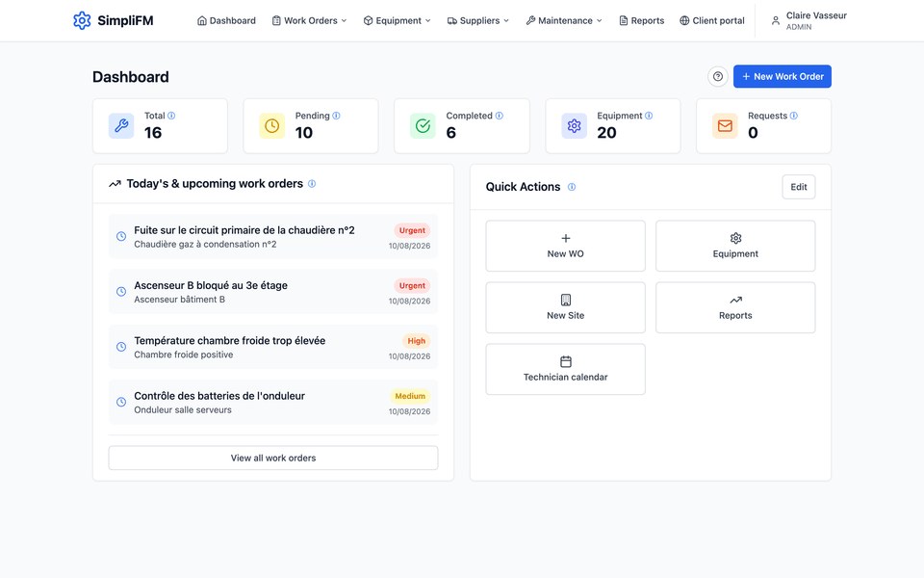
Task: Click clock icon on Température chambre froide row
Action: [x=121, y=347]
